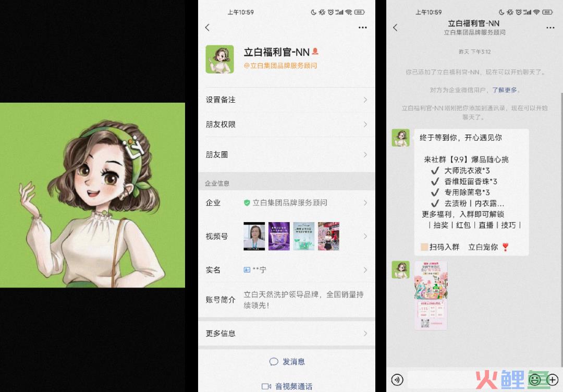Open the teal-green video thumbnail
Image resolution: width=563 pixels, height=392 pixels.
pos(304,236)
